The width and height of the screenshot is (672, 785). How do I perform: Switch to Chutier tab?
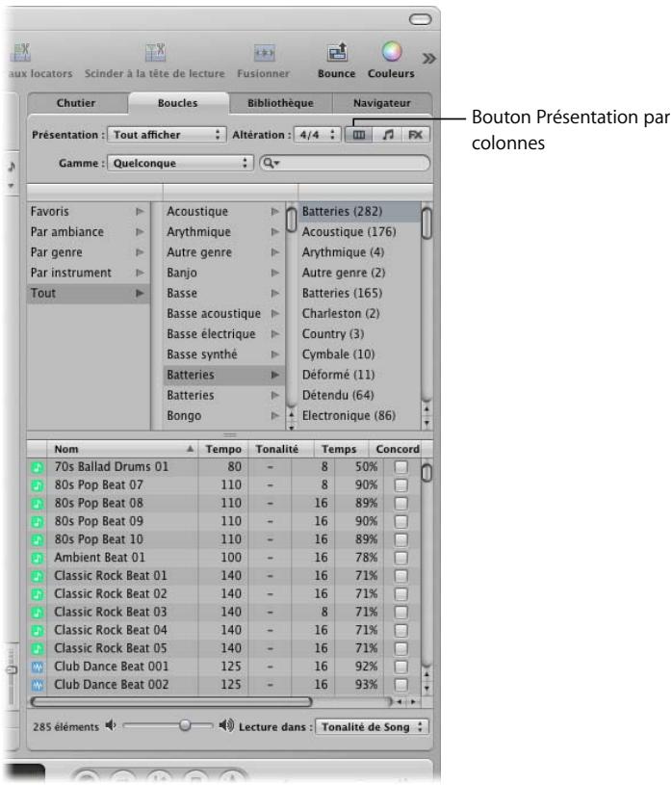(76, 103)
